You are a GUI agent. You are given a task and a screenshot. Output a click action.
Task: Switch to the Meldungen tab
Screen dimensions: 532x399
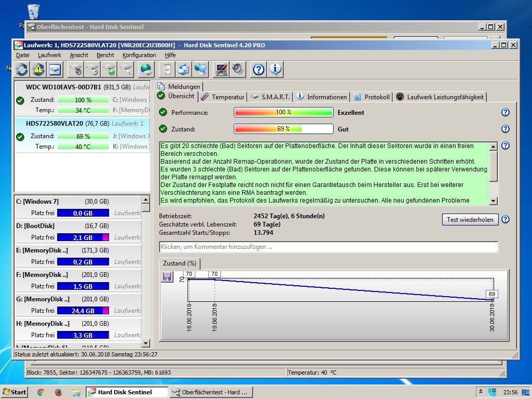click(179, 86)
